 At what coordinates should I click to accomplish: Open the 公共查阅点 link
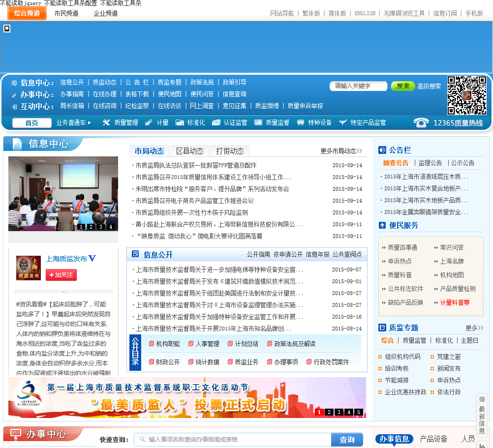(x=347, y=254)
